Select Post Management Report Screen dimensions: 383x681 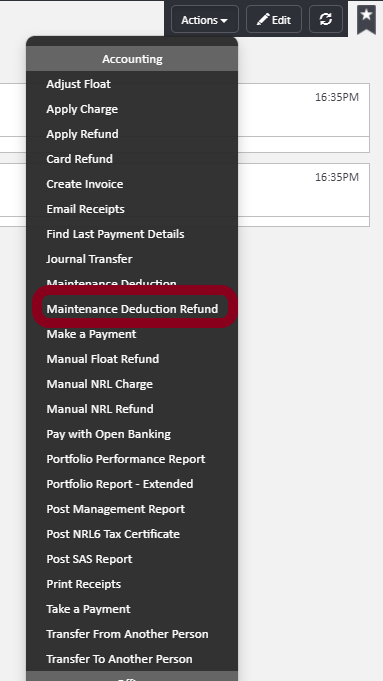click(x=116, y=509)
